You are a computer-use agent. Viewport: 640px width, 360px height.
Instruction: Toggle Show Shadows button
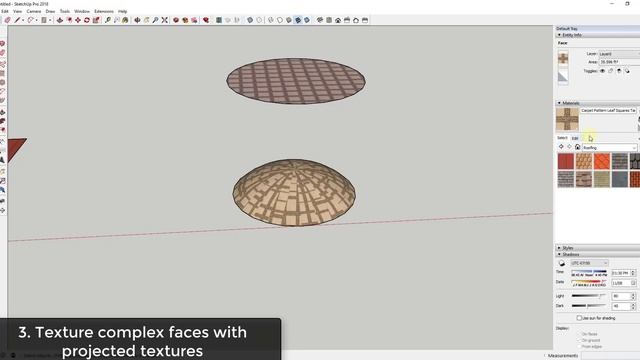coord(562,263)
